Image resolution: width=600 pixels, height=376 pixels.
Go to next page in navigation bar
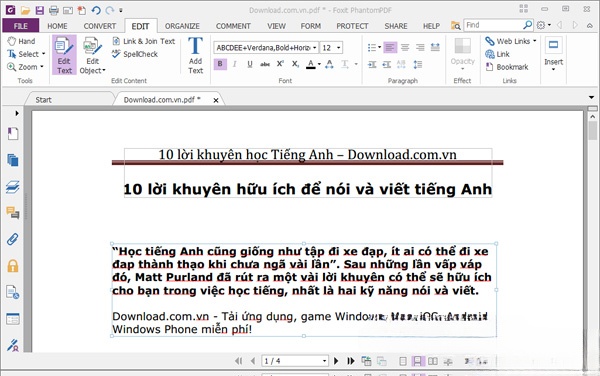pos(336,361)
